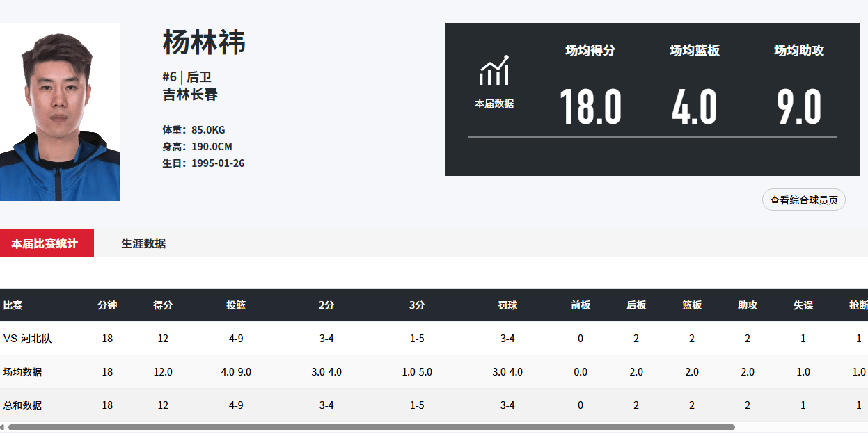868x436 pixels.
Task: Select the 助攻 column header
Action: click(748, 305)
